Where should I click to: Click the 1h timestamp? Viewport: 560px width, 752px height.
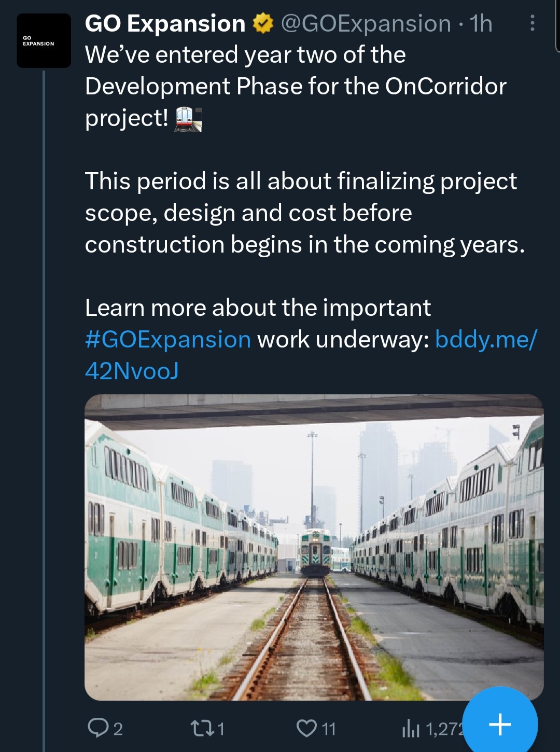(x=481, y=24)
